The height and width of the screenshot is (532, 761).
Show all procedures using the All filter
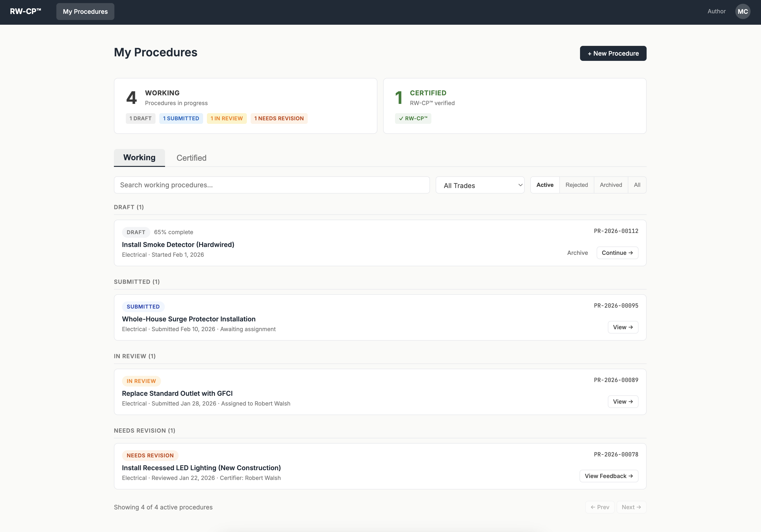click(637, 185)
